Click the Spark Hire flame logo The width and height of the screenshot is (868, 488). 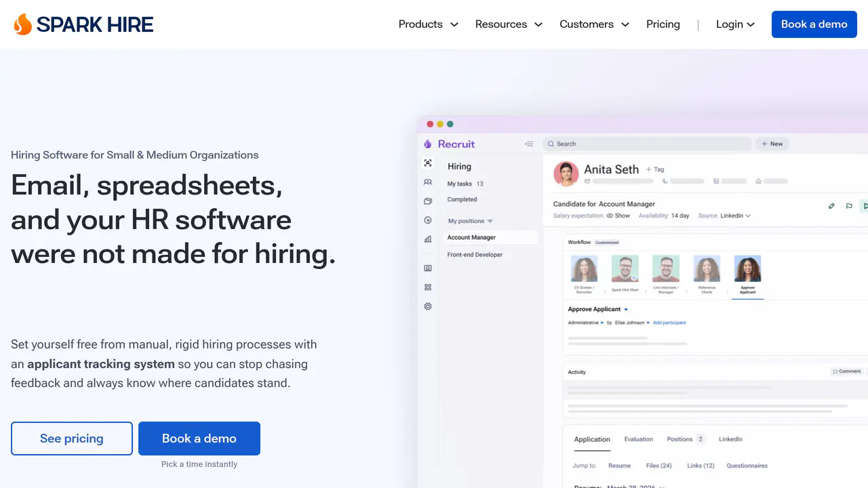pyautogui.click(x=22, y=24)
